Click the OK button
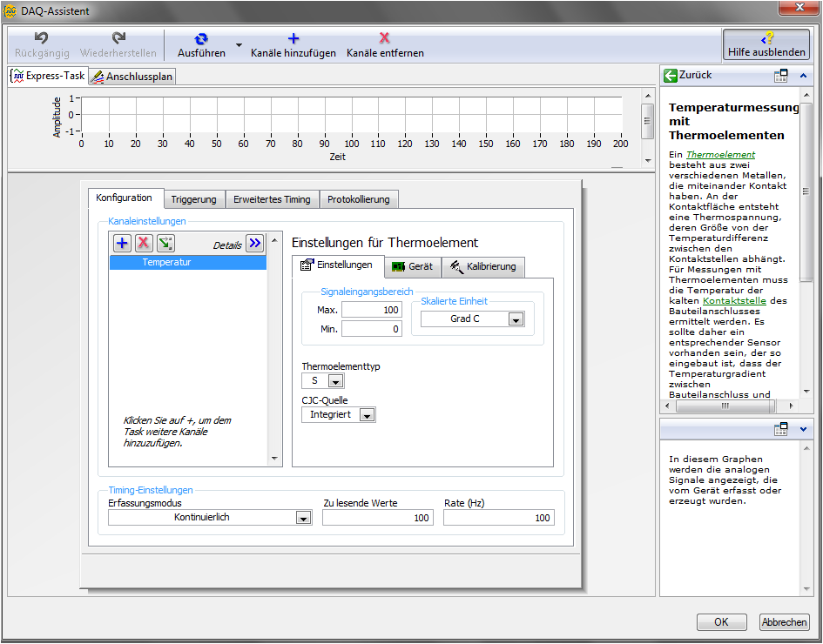This screenshot has height=644, width=823. click(721, 622)
